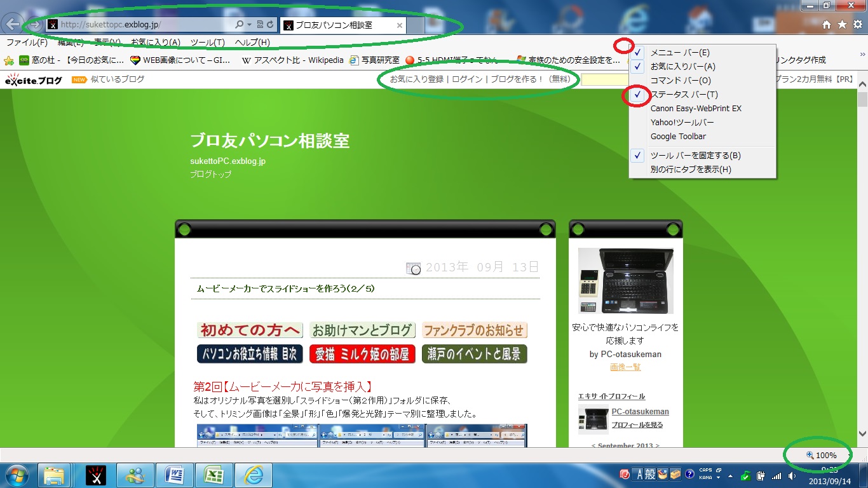Enable Google Toolbar in context menu
Image resolution: width=868 pixels, height=488 pixels.
(702, 137)
